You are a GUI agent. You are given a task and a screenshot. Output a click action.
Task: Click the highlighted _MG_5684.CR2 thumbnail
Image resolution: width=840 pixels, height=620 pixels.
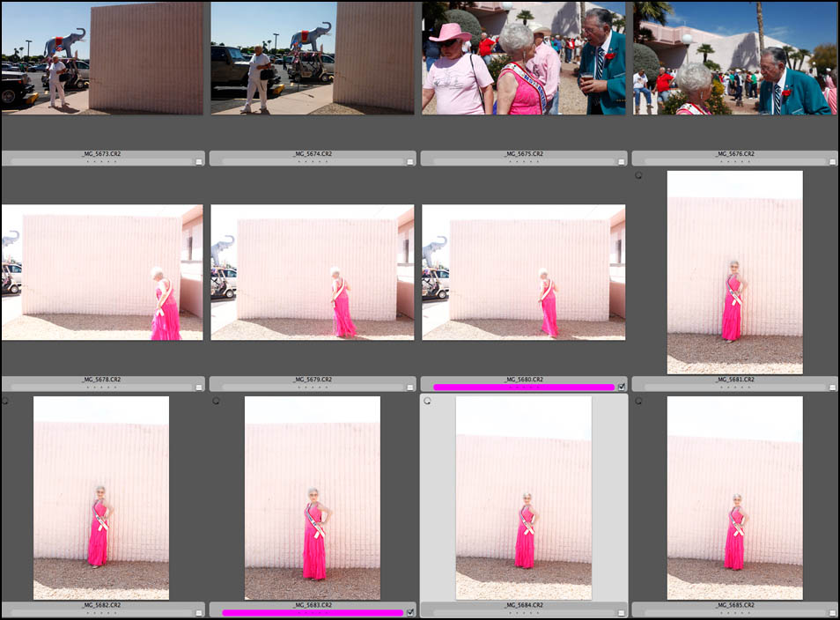coord(523,498)
